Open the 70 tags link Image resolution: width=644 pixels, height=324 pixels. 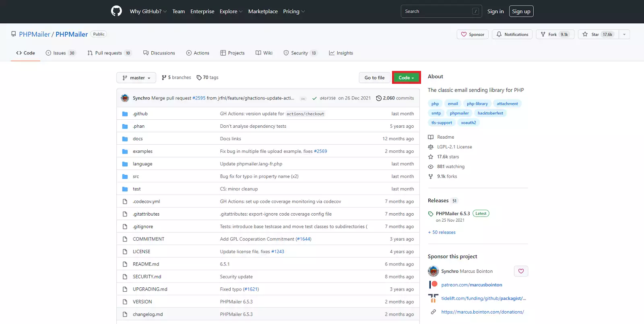coord(207,77)
